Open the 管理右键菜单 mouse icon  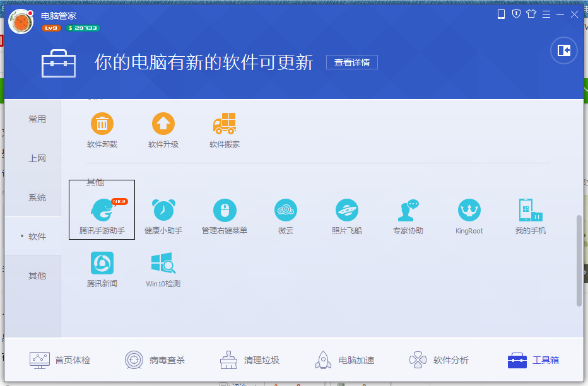[224, 216]
